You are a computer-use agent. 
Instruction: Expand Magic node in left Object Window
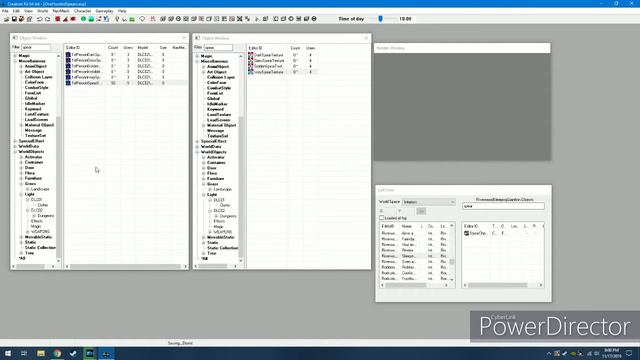15,56
